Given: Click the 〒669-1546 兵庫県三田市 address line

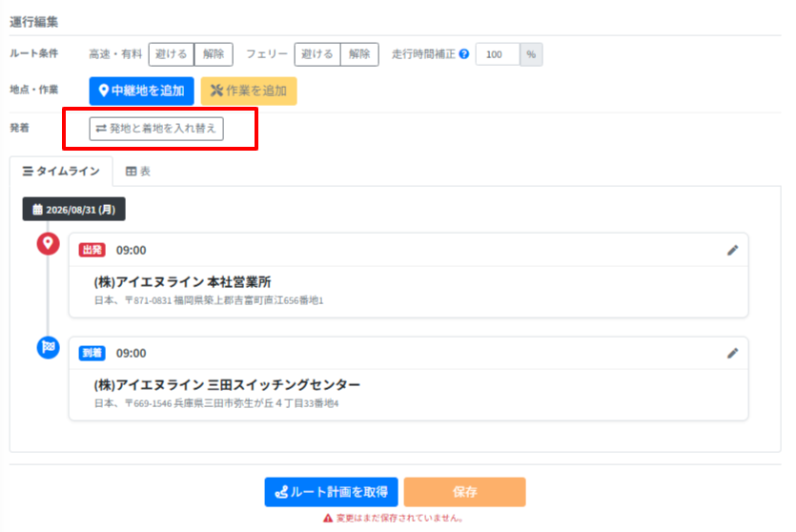Looking at the screenshot, I should click(216, 403).
